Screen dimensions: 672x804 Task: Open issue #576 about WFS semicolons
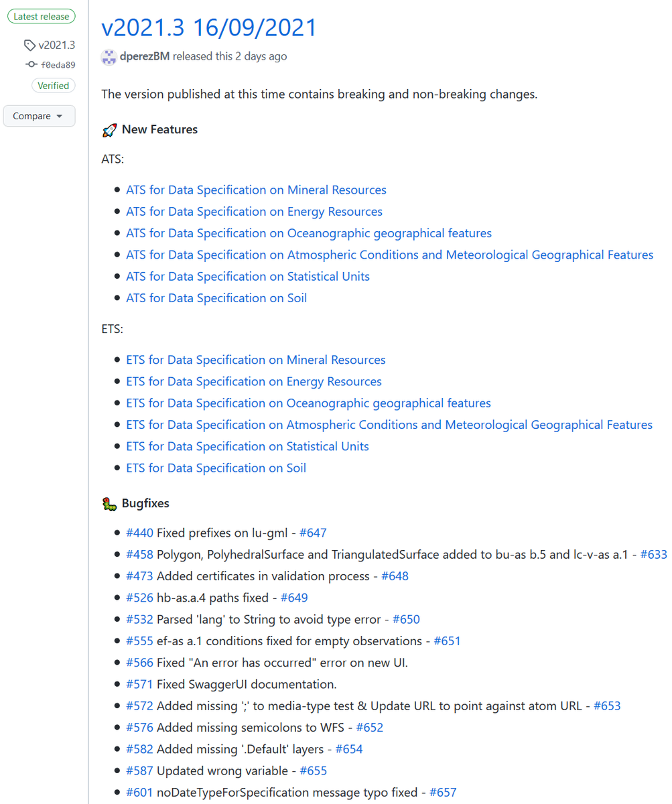[x=140, y=727]
